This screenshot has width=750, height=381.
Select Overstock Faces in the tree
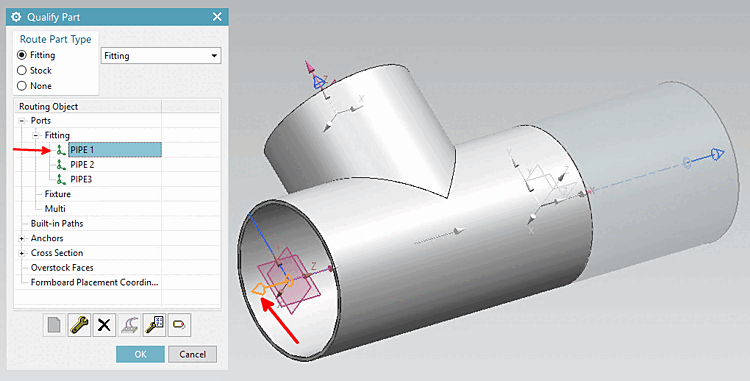(x=62, y=268)
